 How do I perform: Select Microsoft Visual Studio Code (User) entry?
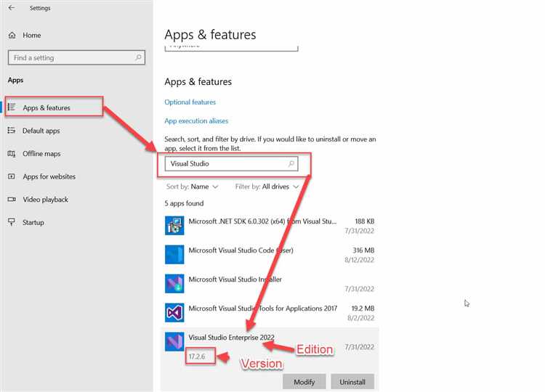click(270, 255)
